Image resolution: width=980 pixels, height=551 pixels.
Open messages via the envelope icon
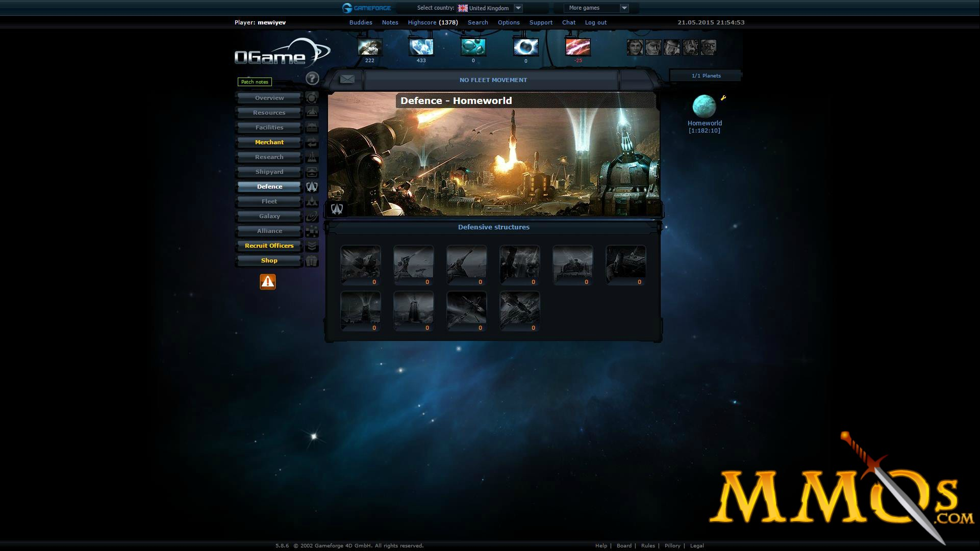click(x=347, y=80)
